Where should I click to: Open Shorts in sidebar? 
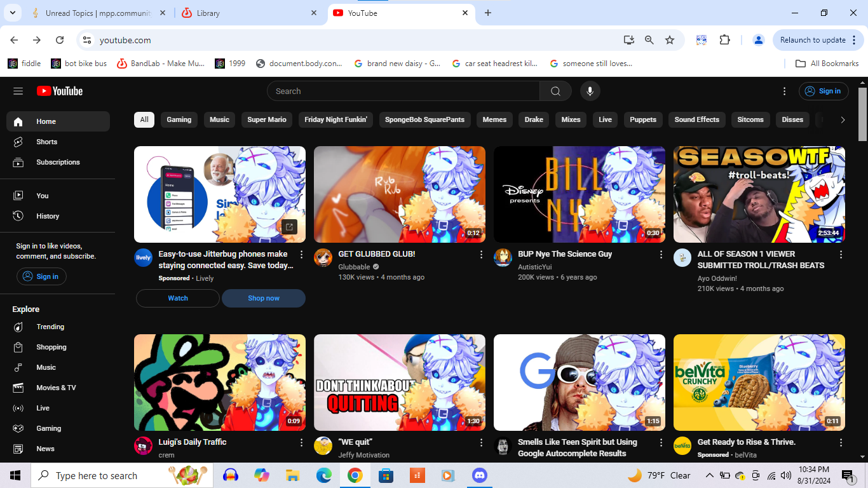click(x=58, y=142)
